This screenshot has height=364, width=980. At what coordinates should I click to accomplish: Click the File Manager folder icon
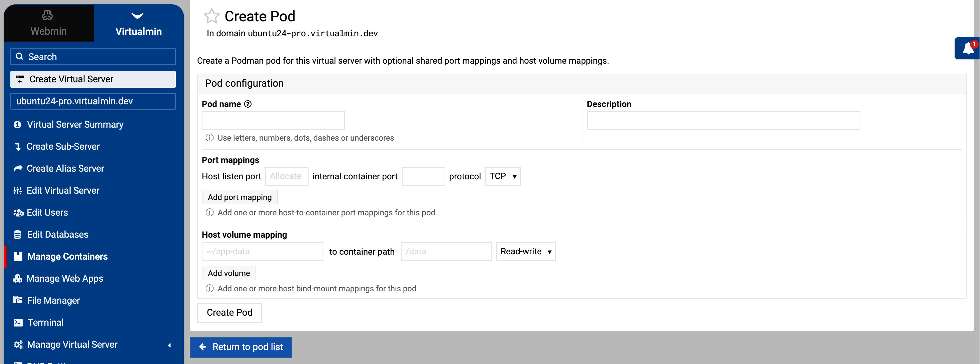(17, 300)
